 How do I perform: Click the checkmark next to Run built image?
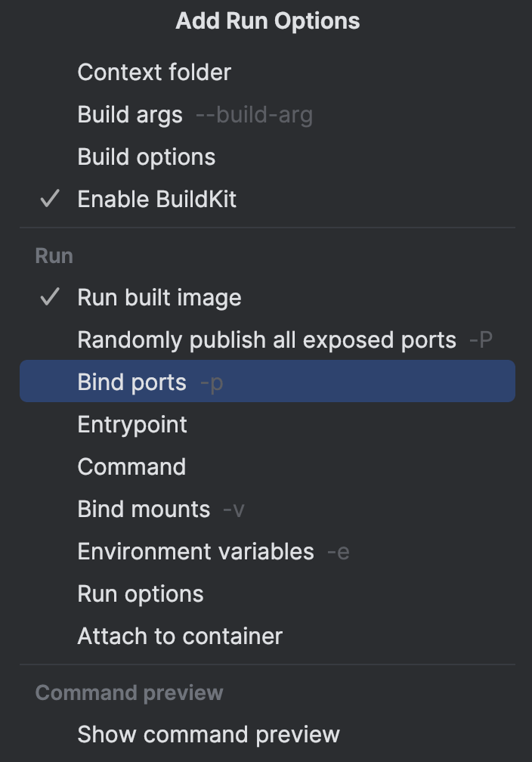pyautogui.click(x=50, y=298)
